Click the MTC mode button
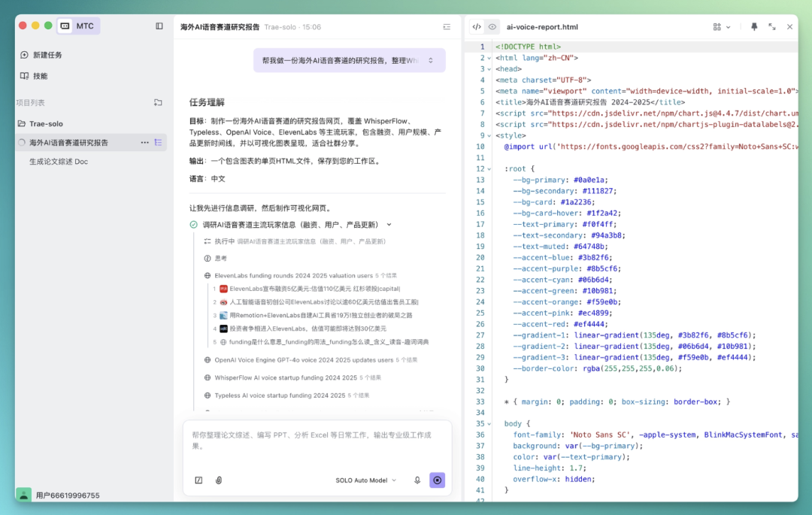This screenshot has width=812, height=515. point(78,26)
